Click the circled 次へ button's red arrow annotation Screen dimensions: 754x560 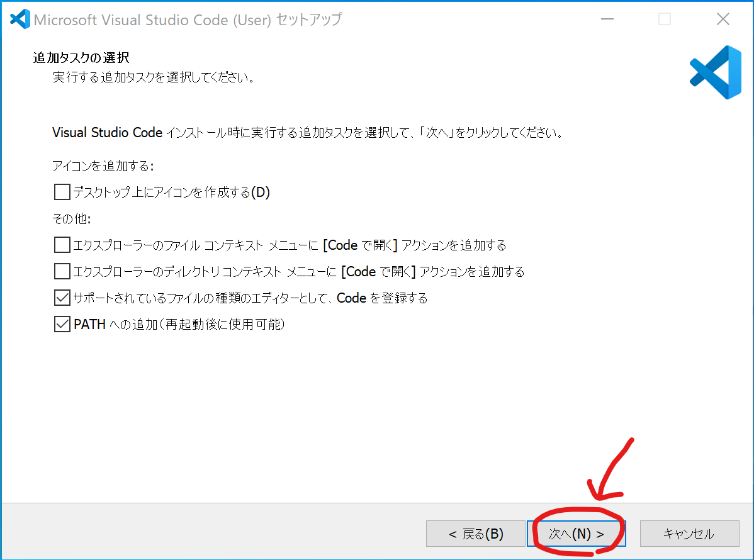(x=611, y=469)
